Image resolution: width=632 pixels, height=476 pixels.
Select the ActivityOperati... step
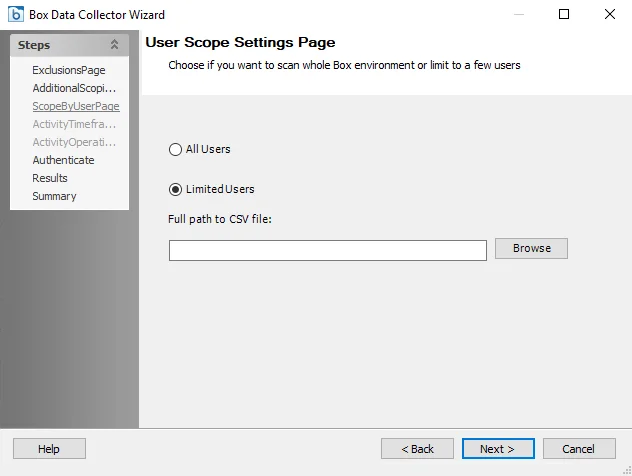pyautogui.click(x=74, y=142)
